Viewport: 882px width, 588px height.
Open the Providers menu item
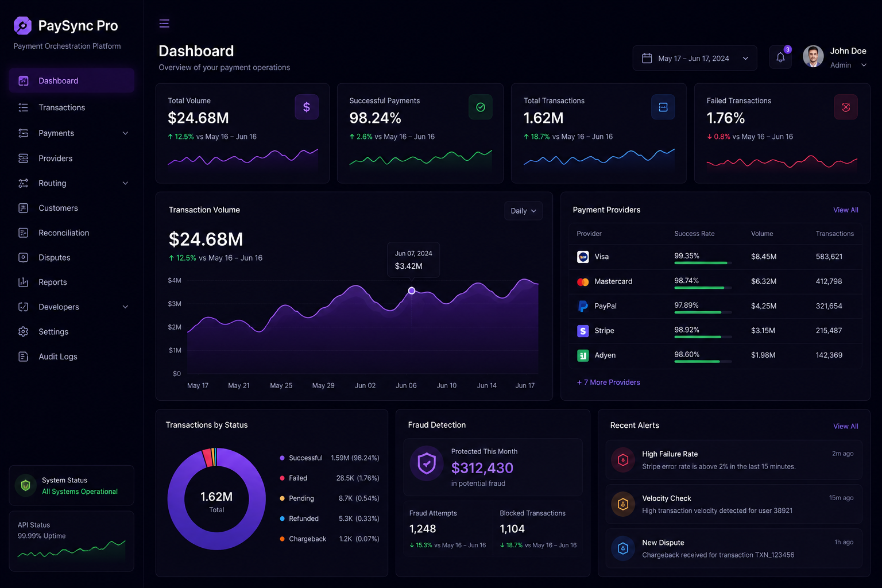(x=71, y=158)
